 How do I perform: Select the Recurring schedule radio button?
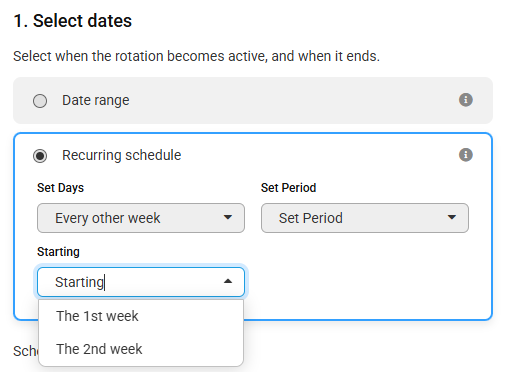(x=40, y=156)
